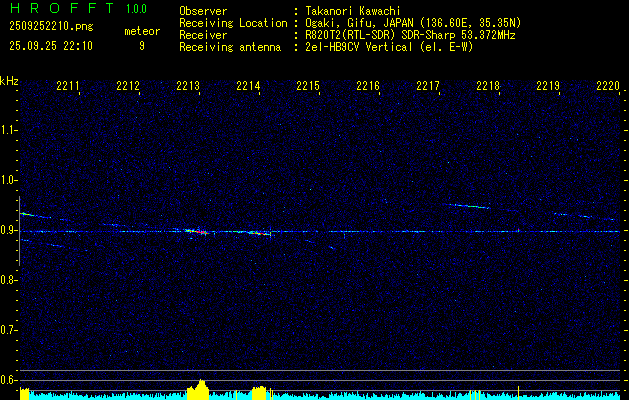The width and height of the screenshot is (629, 400).
Task: Click the meteor count 9
Action: pos(142,46)
